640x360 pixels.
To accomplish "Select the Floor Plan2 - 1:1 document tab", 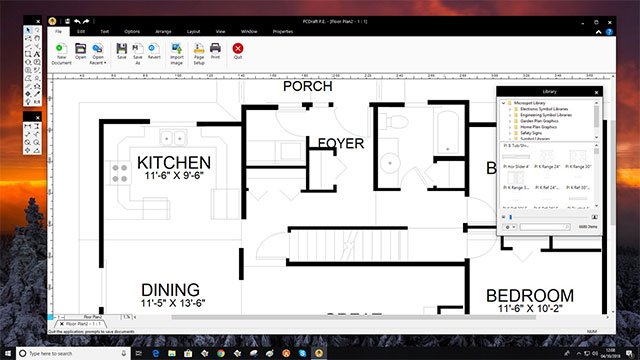I will pos(81,324).
